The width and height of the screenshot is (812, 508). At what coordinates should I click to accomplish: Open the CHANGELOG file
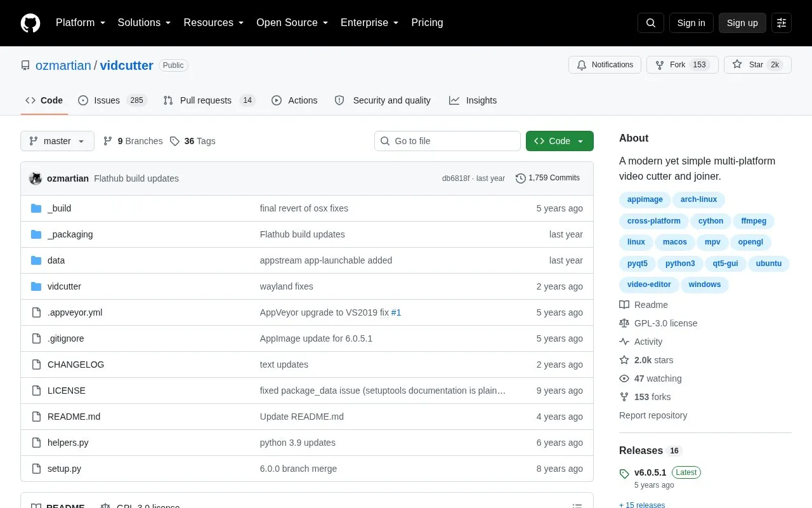point(75,364)
